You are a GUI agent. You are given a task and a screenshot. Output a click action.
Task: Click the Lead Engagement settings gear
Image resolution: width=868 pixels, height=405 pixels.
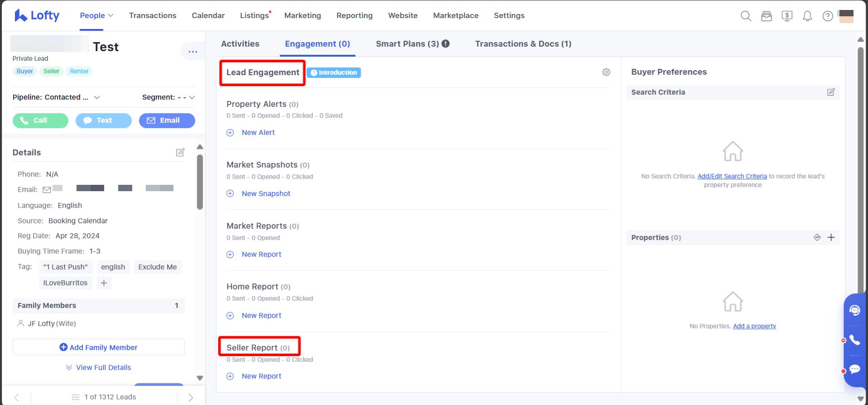point(606,72)
